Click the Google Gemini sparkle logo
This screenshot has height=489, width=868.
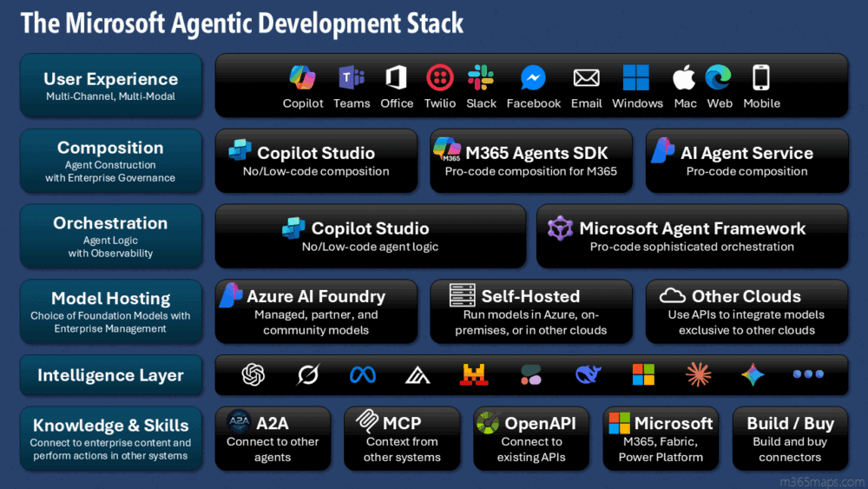click(753, 374)
